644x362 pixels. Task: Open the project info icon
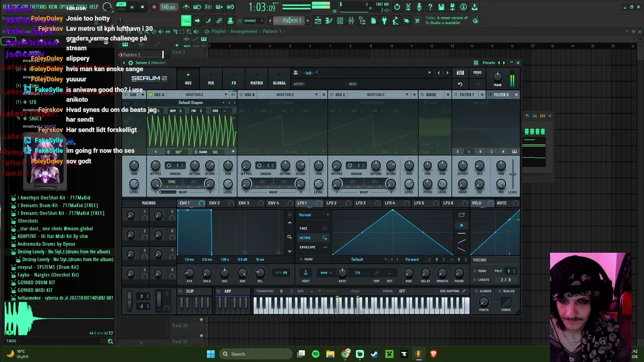[x=463, y=7]
